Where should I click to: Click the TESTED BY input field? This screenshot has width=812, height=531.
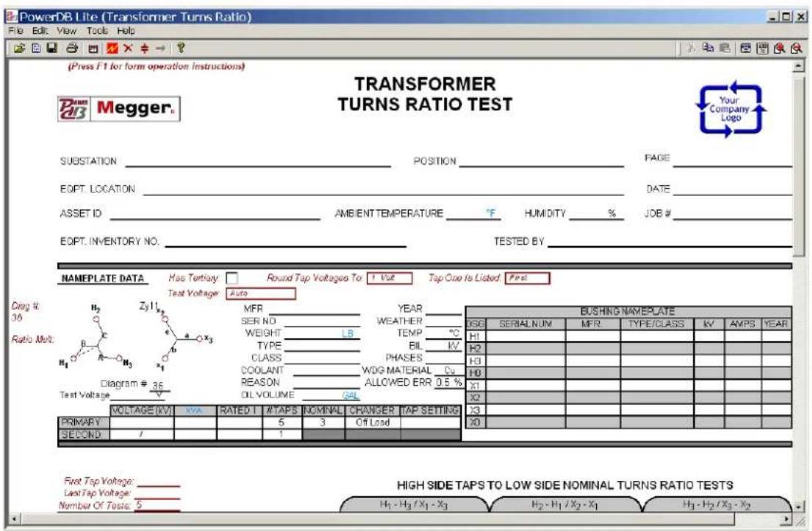click(x=670, y=241)
